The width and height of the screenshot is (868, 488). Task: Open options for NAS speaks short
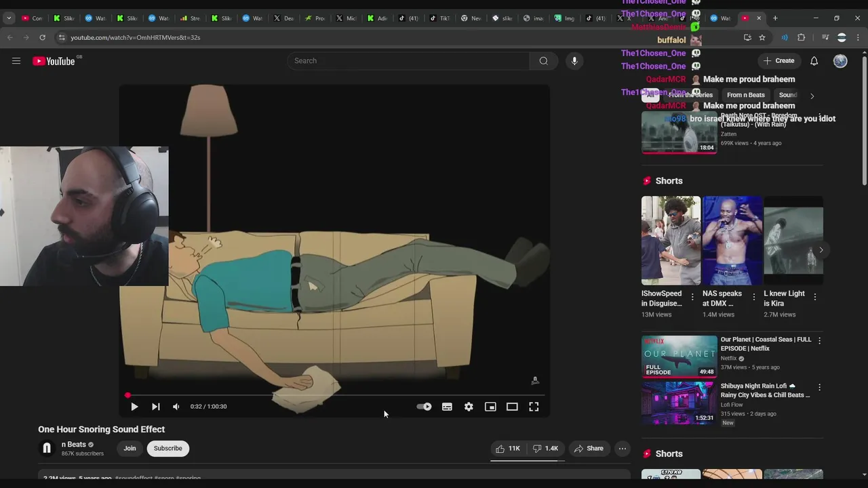(753, 297)
